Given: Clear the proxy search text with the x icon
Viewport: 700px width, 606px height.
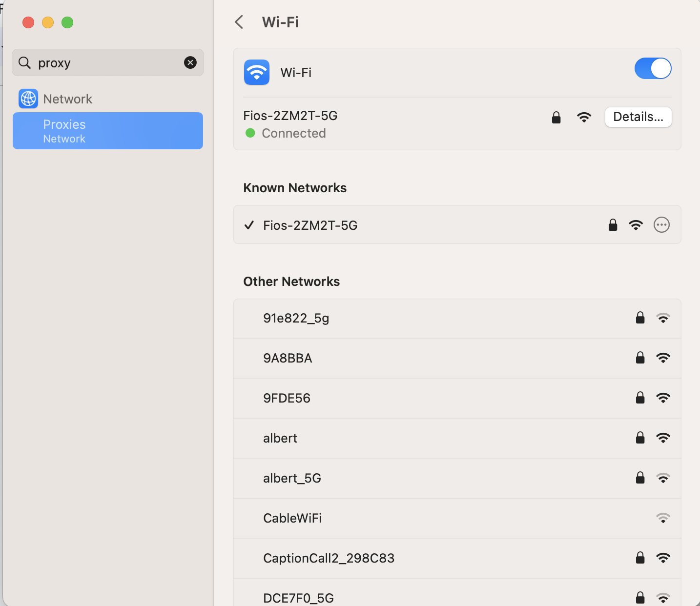Looking at the screenshot, I should coord(190,62).
